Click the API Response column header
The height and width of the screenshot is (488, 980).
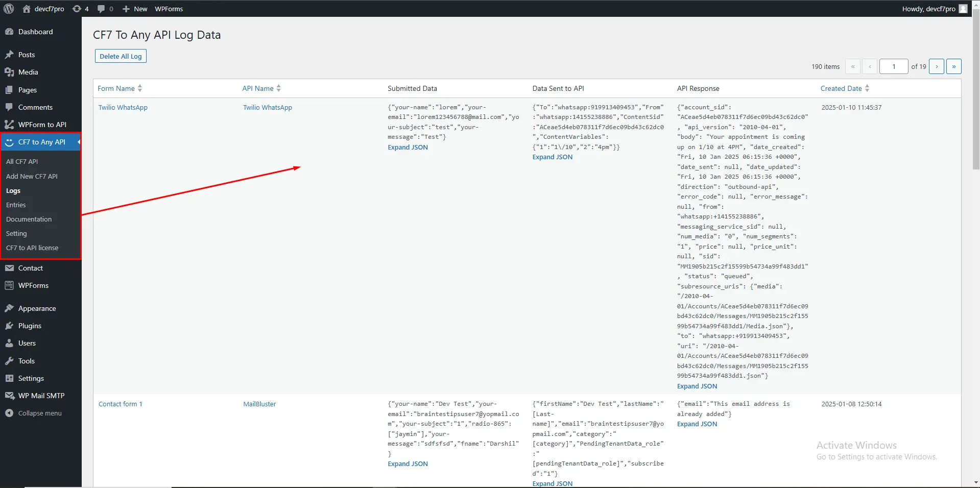coord(698,88)
